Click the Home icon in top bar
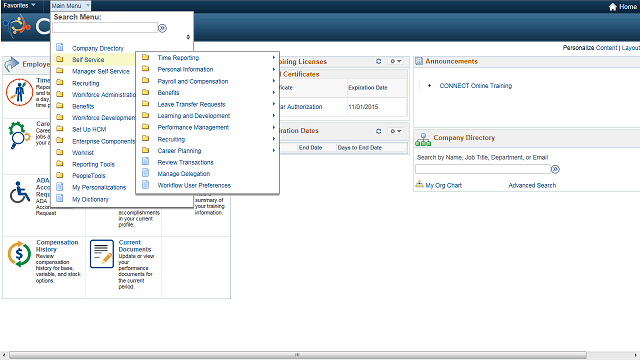Screen dimensions: 640x360 pos(612,7)
